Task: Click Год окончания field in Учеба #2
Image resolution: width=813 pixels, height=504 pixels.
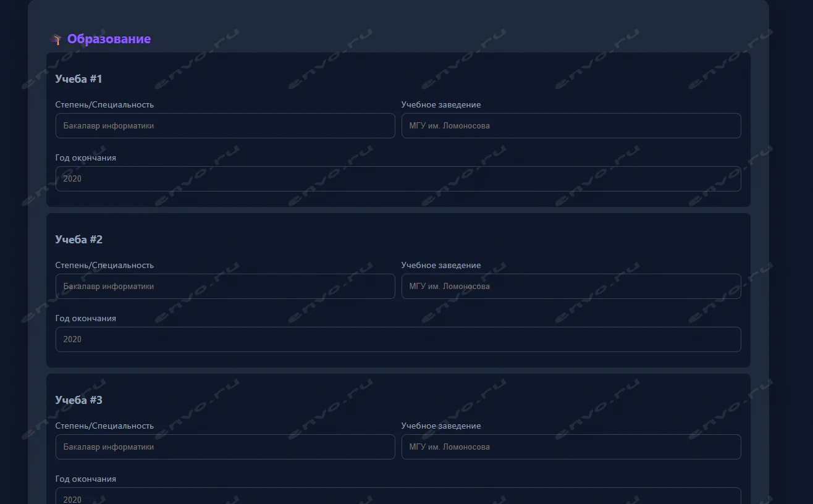Action: [x=398, y=339]
